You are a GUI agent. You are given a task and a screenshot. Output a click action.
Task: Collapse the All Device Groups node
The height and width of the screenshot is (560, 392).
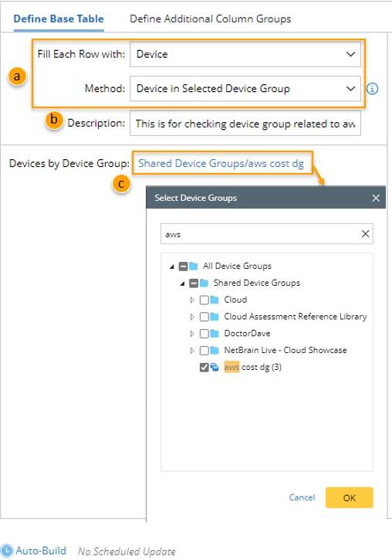click(x=172, y=266)
